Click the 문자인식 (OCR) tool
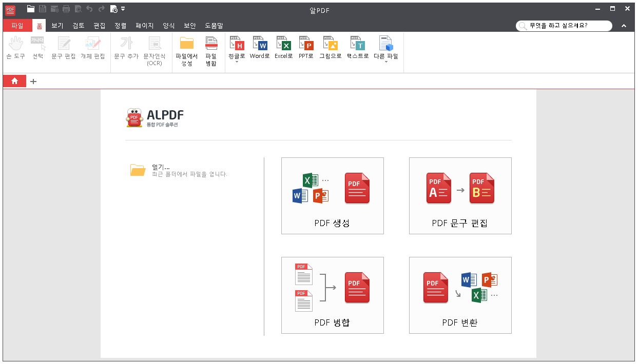This screenshot has width=638, height=364. coord(154,51)
